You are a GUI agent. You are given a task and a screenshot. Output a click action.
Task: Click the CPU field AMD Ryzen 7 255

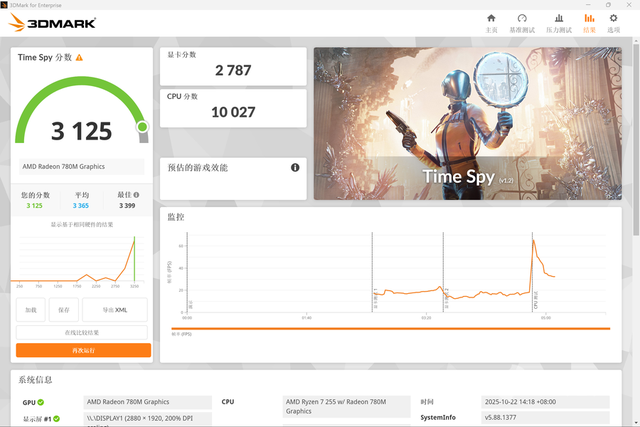pyautogui.click(x=347, y=407)
